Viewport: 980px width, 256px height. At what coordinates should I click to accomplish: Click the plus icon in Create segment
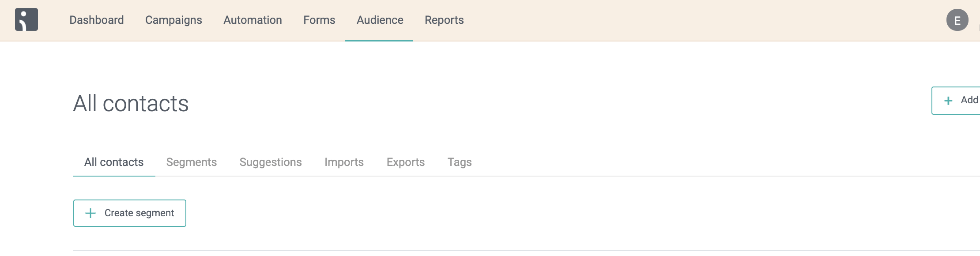(90, 213)
